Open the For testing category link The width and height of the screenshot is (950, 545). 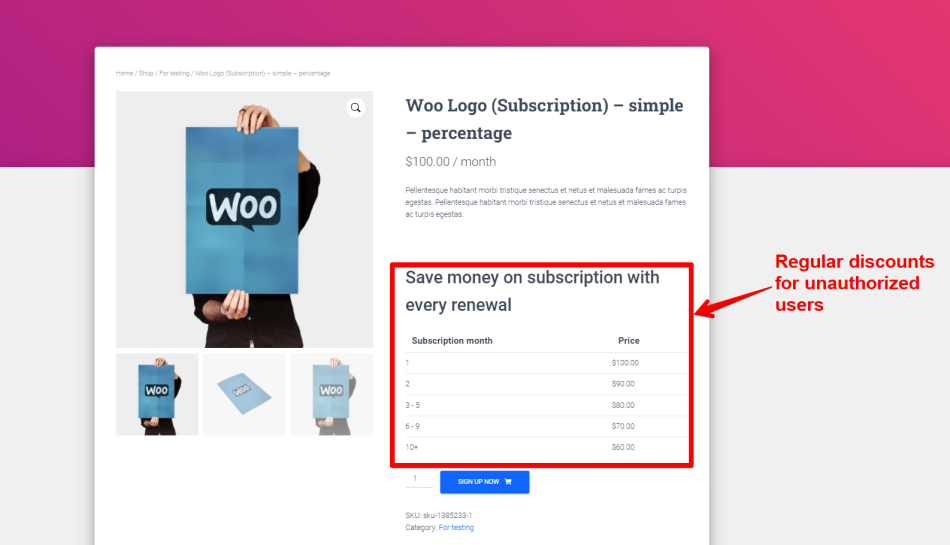coord(456,527)
